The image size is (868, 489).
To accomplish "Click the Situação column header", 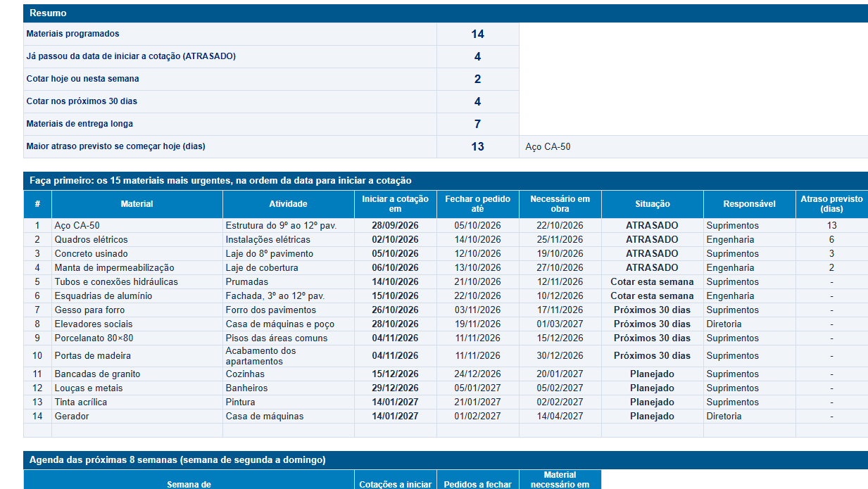I will point(652,204).
